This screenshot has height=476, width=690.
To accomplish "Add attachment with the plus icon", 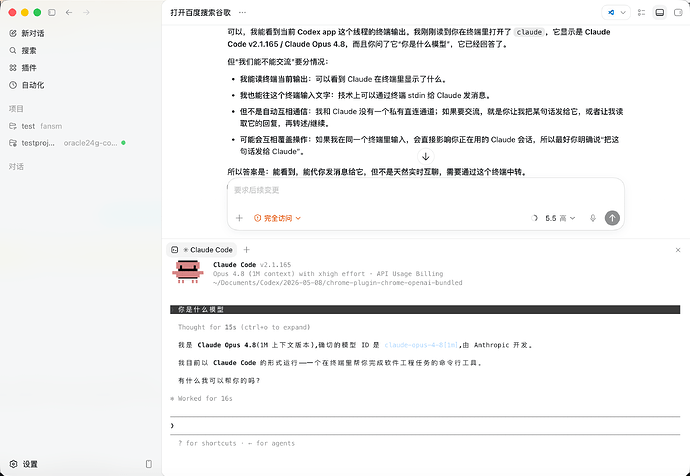I will coord(239,218).
